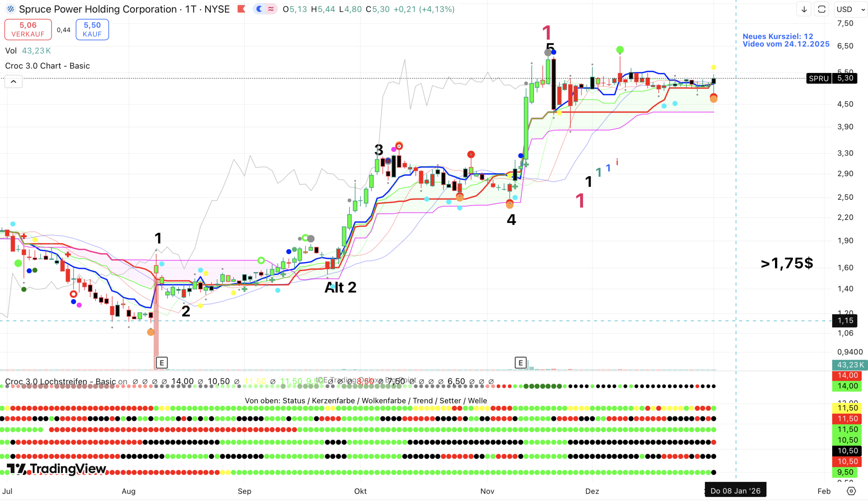Click the down-arrow button beside USD
868x502 pixels.
pyautogui.click(x=804, y=9)
